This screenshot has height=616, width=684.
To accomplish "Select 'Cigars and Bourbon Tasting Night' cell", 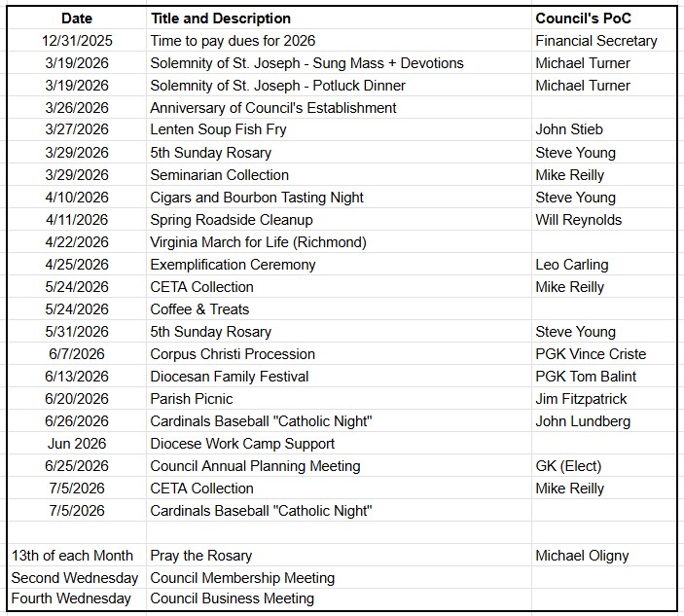I will click(257, 198).
